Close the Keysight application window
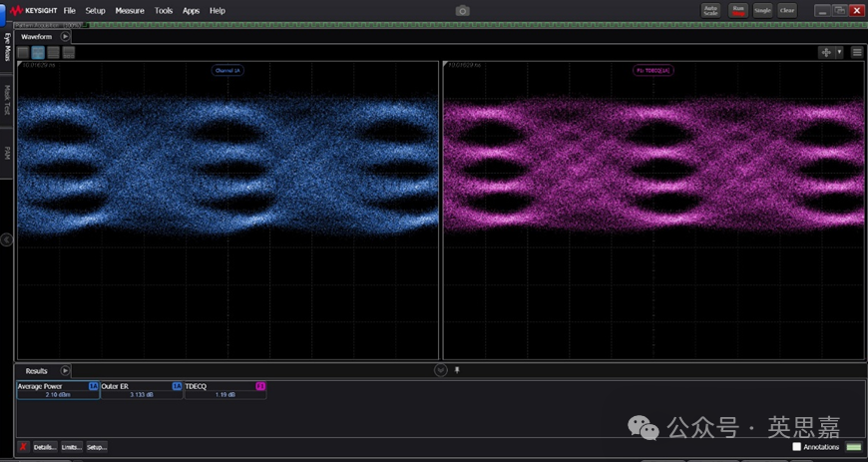Screen dimensions: 868x462 [856, 11]
